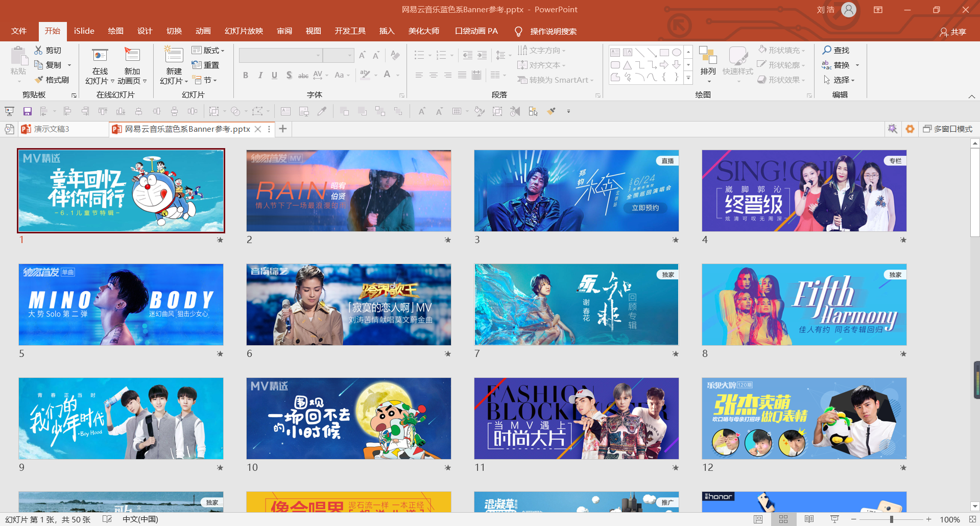Click the increase font size icon

pyautogui.click(x=362, y=55)
